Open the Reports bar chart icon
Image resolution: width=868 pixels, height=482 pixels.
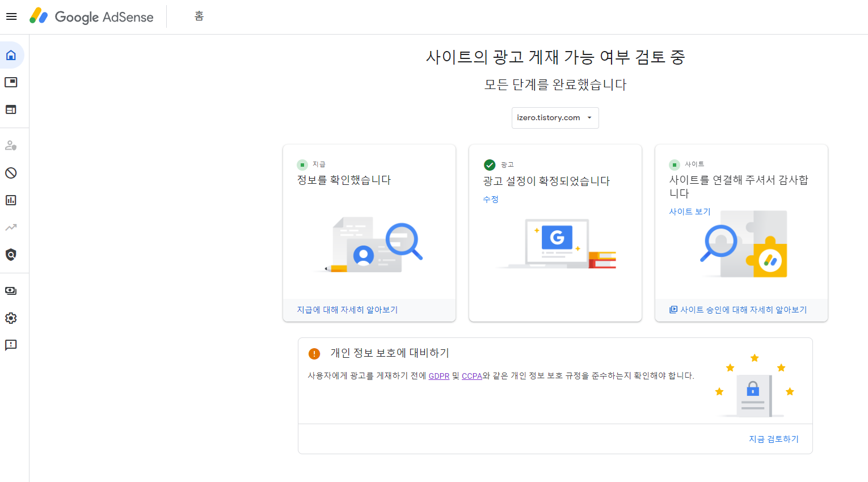(x=11, y=200)
